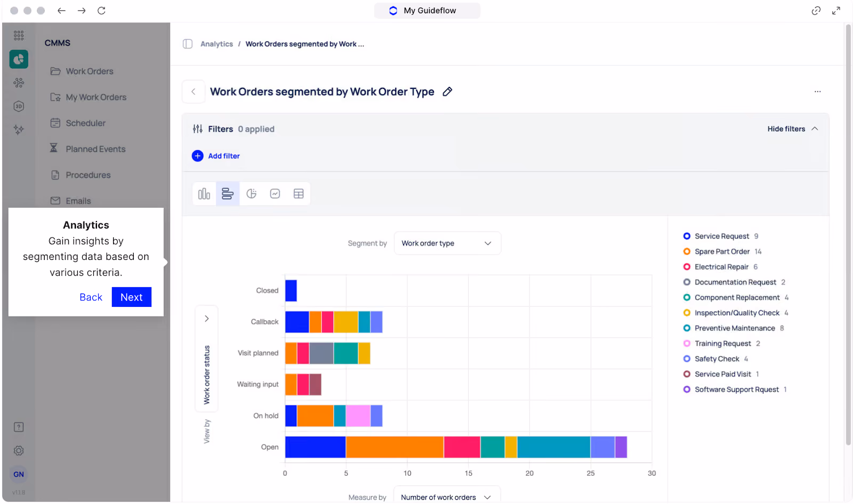Screen dimensions: 853x504
Task: Click the back chevron beside report title
Action: [x=194, y=92]
